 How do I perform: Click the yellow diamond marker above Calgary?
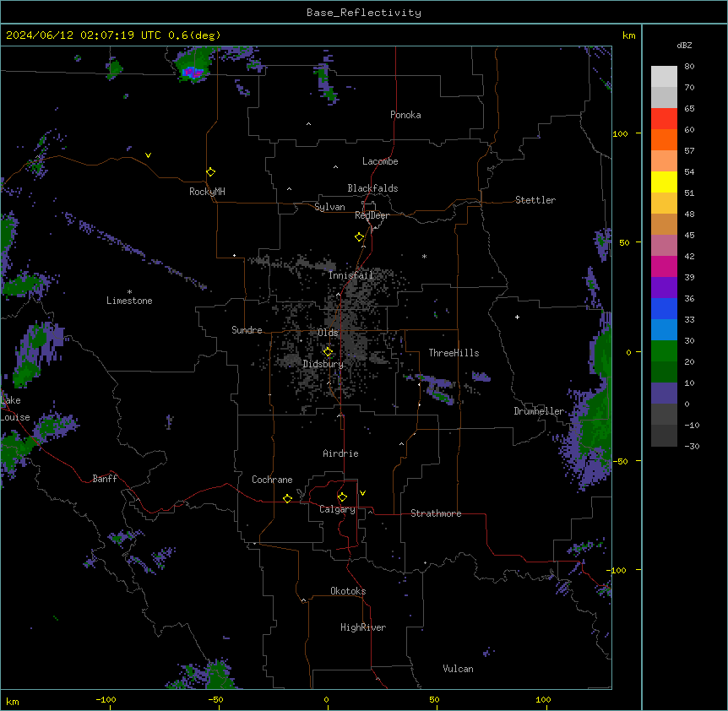tap(342, 497)
